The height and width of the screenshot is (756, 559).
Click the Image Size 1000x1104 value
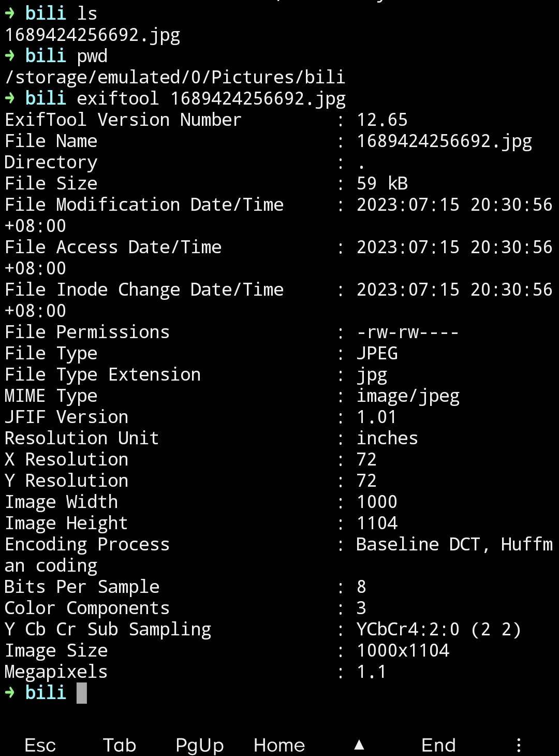(403, 650)
